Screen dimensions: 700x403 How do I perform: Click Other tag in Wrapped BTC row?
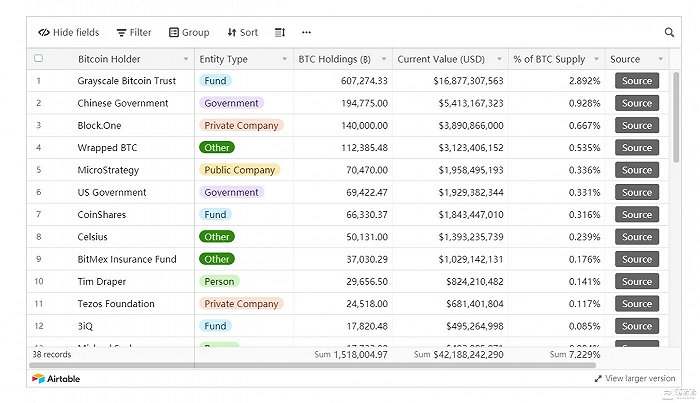[217, 148]
